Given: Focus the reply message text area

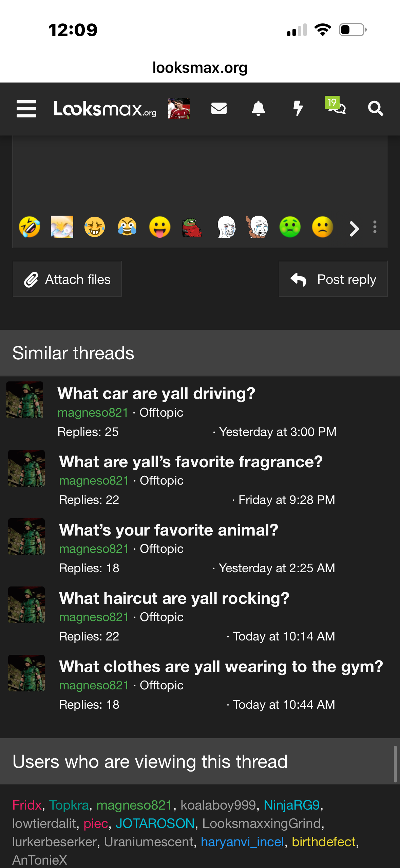Looking at the screenshot, I should tap(200, 173).
